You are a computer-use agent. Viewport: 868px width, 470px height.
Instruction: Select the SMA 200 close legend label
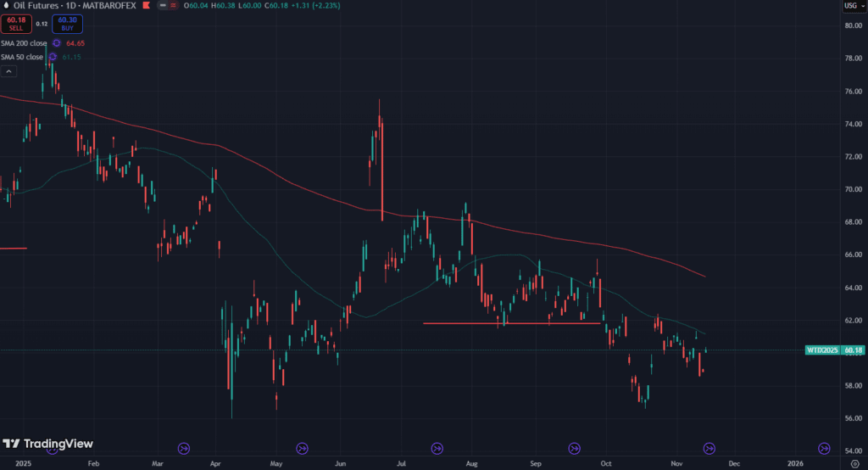pos(23,42)
